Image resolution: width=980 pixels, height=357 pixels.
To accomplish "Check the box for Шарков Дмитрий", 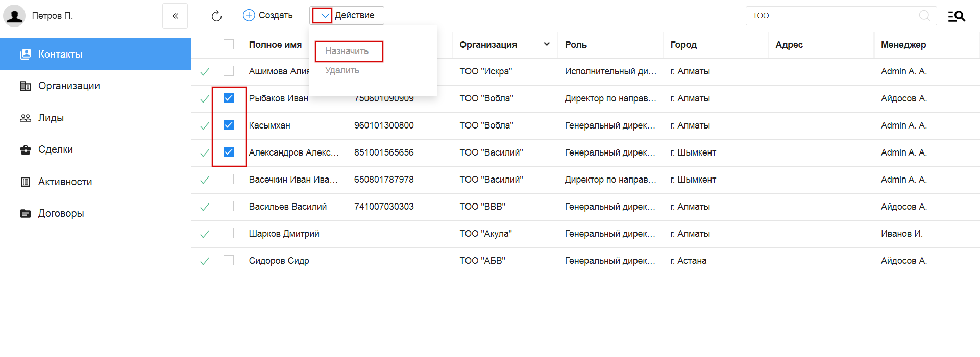I will point(229,233).
